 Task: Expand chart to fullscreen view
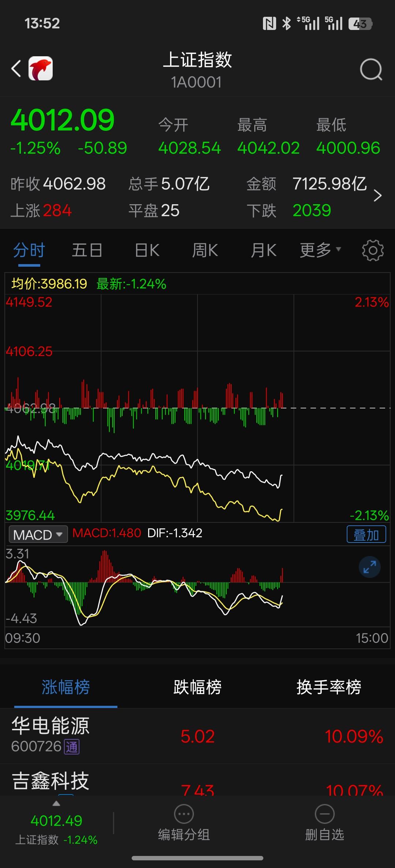(370, 567)
